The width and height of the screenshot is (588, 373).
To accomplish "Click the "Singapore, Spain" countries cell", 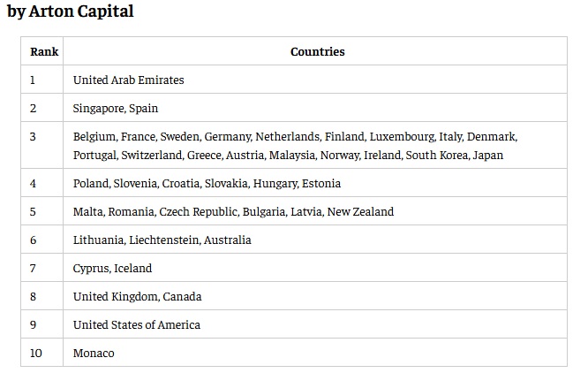I will (x=116, y=109).
